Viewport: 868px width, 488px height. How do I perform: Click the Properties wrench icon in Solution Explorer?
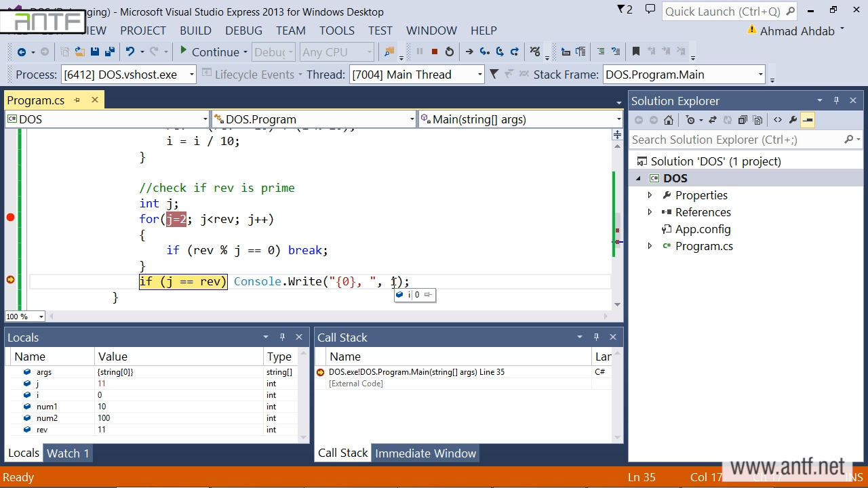tap(793, 120)
